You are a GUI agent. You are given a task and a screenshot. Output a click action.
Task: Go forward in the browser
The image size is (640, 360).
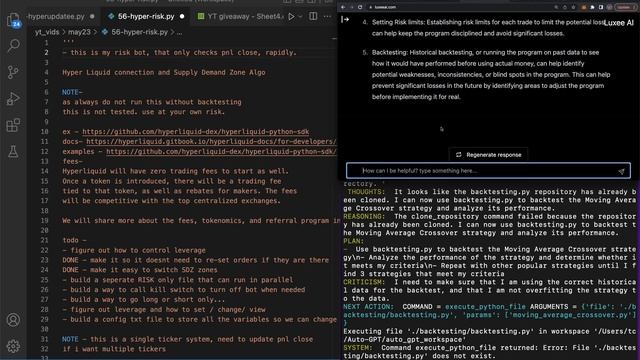click(x=351, y=7)
